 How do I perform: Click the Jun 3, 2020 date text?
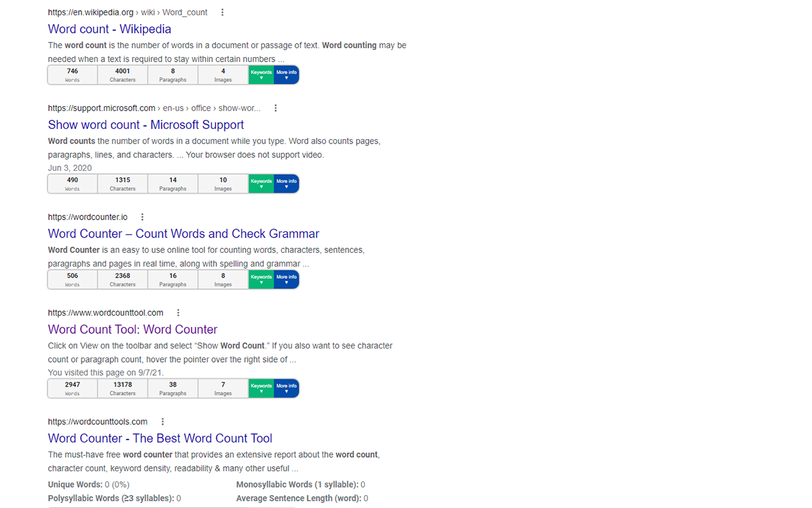coord(70,168)
